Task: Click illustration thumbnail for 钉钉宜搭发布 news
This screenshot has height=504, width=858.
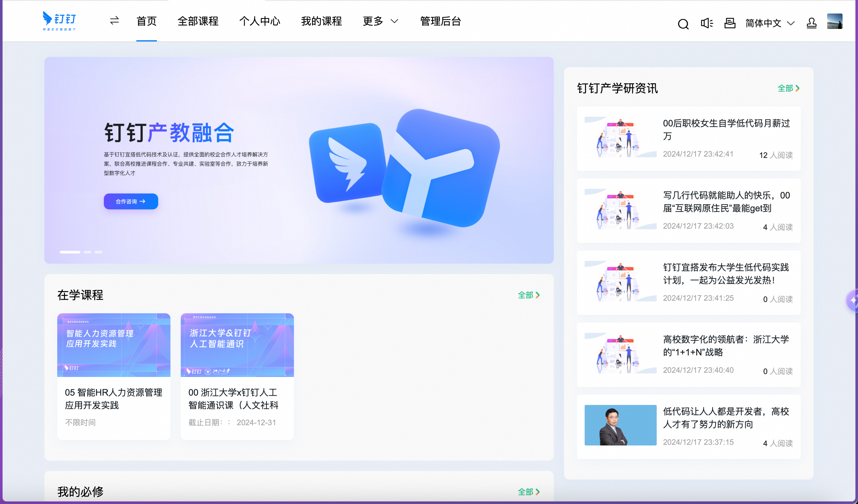Action: (620, 281)
